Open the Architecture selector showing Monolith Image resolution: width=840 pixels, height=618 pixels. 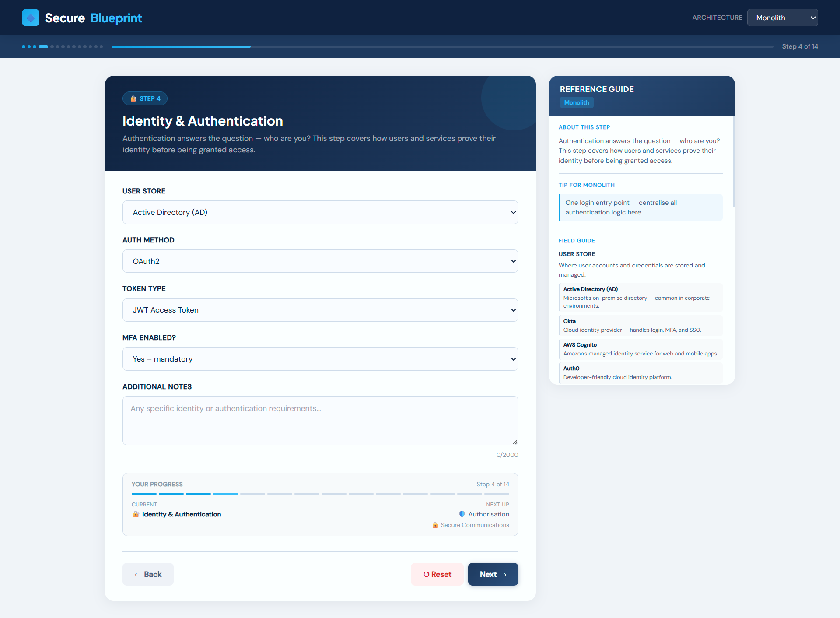coord(782,18)
